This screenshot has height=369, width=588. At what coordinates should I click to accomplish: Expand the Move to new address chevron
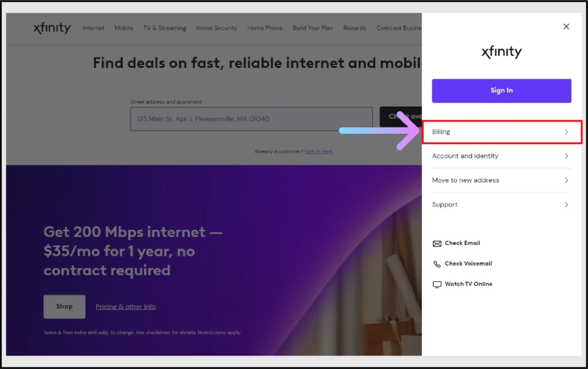(566, 180)
